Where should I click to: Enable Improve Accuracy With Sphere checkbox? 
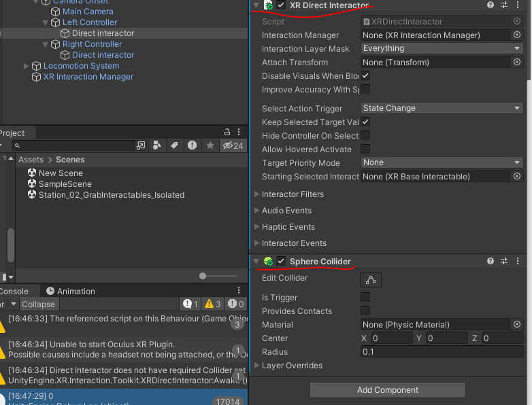tap(365, 89)
